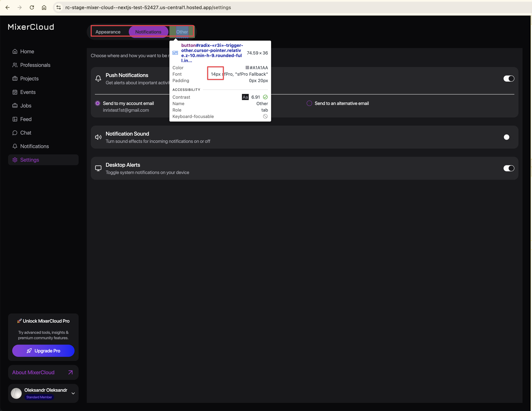Click the Projects briefcase icon
Screen dimensions: 532x411
[x=15, y=79]
